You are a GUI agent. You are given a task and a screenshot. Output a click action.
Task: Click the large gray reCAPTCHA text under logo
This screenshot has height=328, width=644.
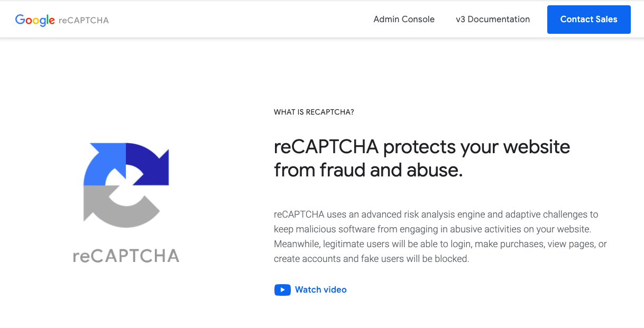(x=126, y=256)
